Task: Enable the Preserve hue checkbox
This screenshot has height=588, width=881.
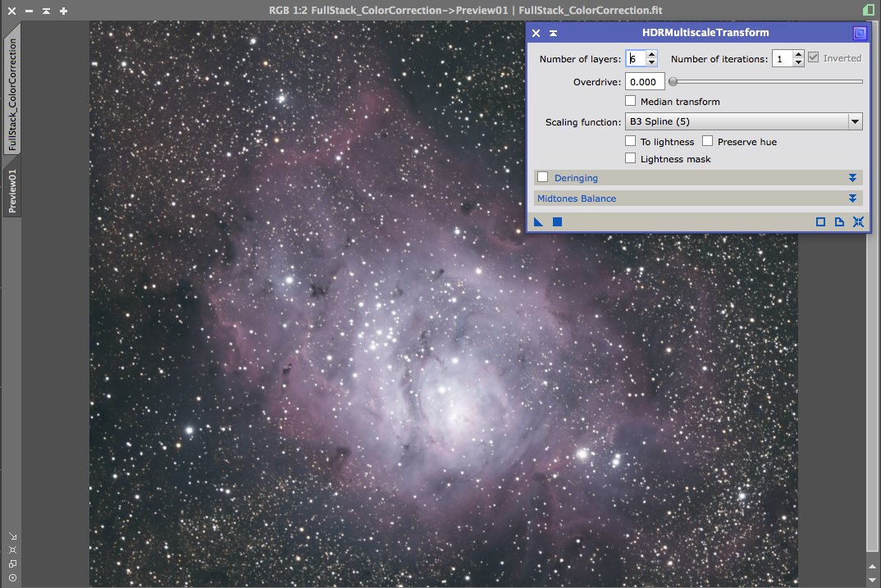Action: point(707,141)
